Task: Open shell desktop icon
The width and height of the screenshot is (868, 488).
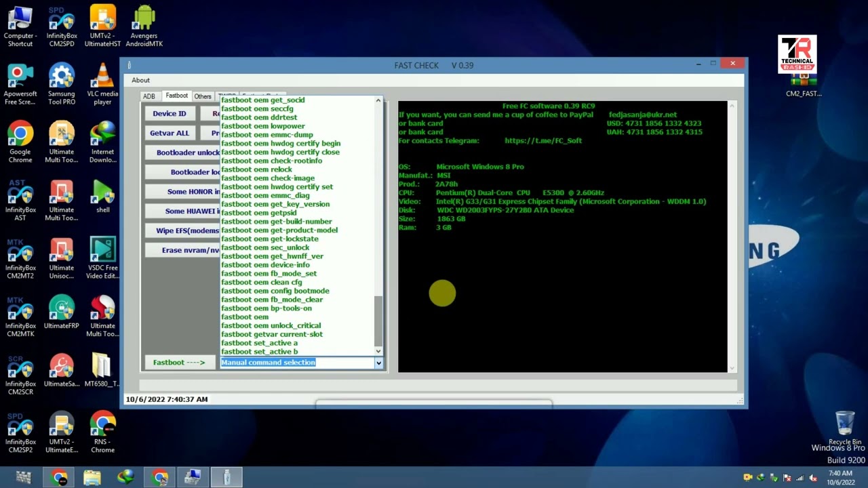Action: [x=102, y=197]
